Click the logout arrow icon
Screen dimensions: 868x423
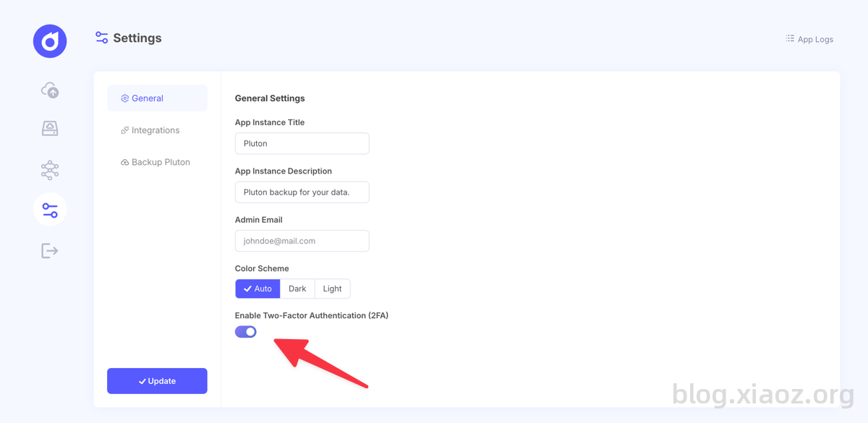pos(50,251)
